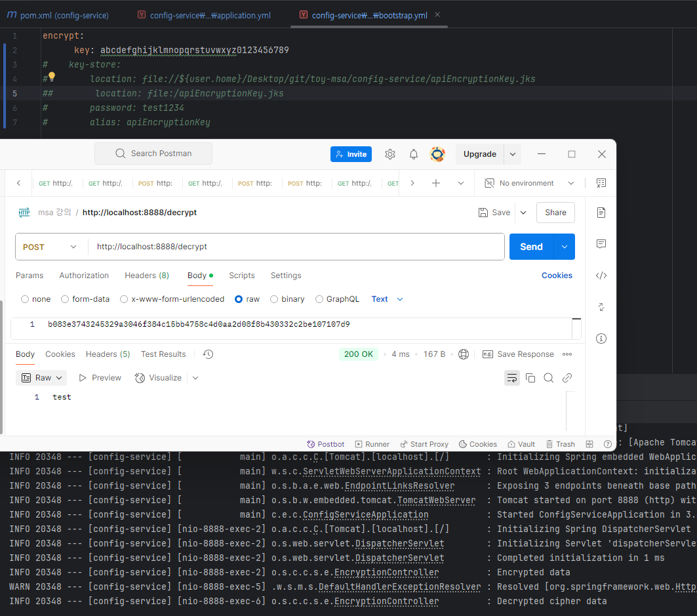Open the comments icon in right sidebar
Screen dimensions: 697x616
click(x=601, y=244)
